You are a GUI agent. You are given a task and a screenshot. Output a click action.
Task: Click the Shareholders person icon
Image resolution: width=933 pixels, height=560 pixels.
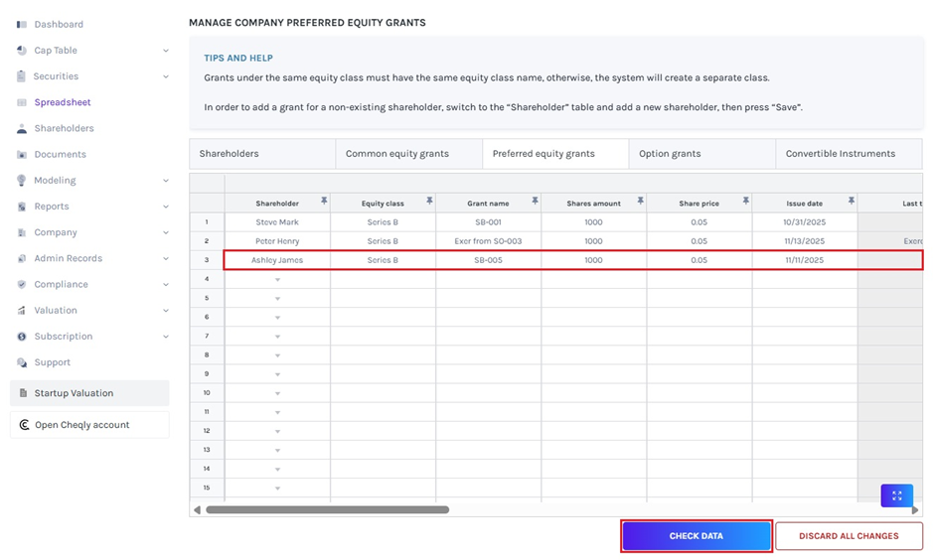[x=22, y=128]
